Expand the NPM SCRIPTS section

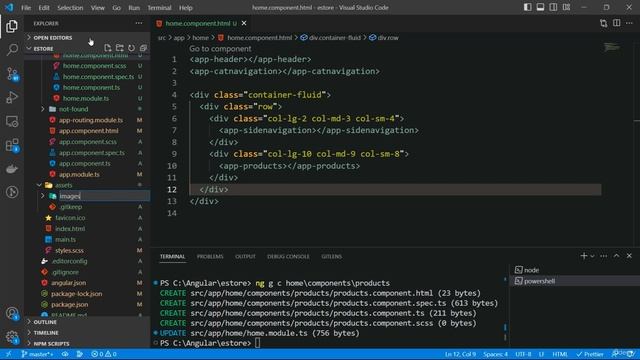[x=51, y=344]
